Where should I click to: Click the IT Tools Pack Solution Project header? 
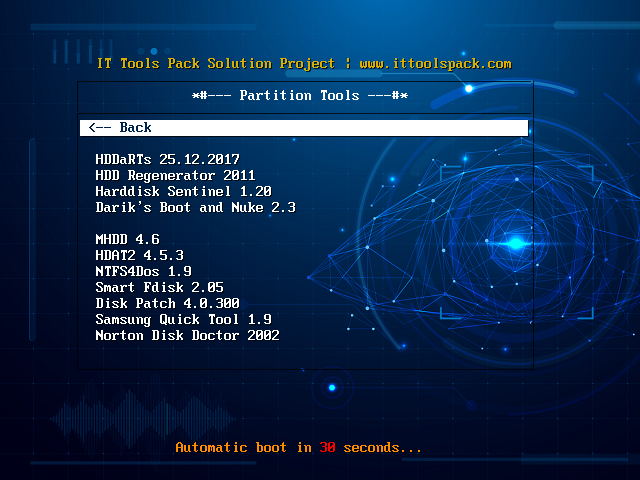click(x=216, y=64)
